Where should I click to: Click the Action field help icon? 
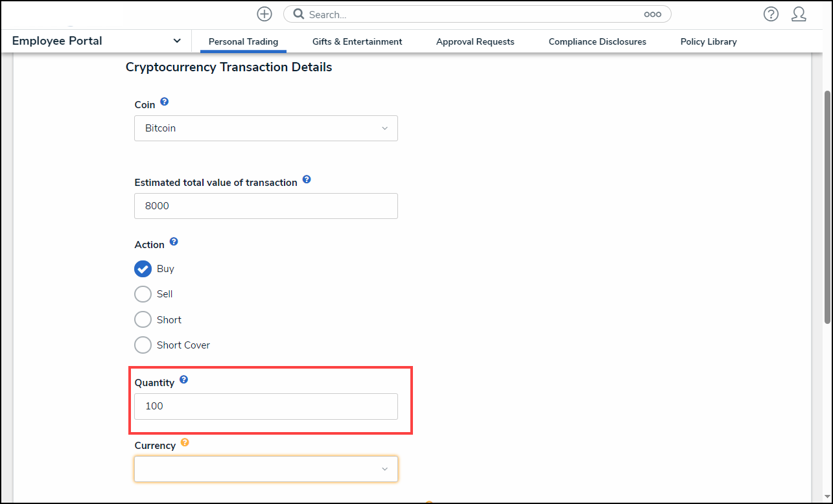[173, 242]
